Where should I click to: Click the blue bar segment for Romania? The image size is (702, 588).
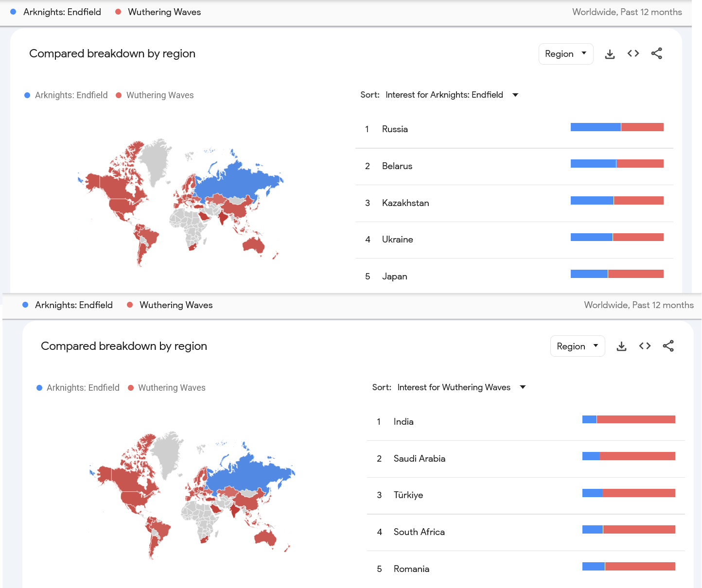pos(594,566)
